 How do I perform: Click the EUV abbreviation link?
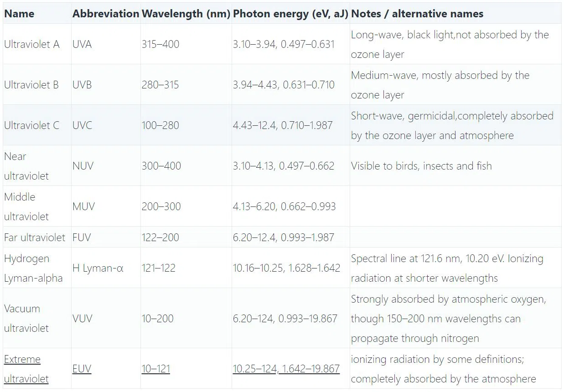[82, 369]
